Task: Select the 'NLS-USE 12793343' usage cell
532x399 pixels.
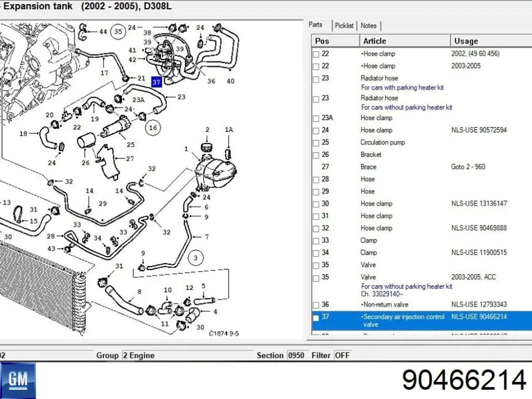Action: click(478, 304)
